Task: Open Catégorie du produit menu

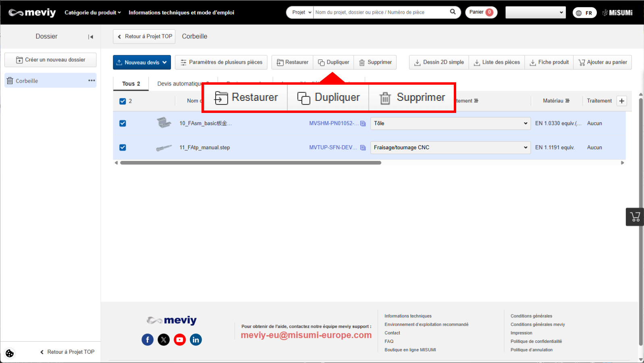Action: [93, 13]
